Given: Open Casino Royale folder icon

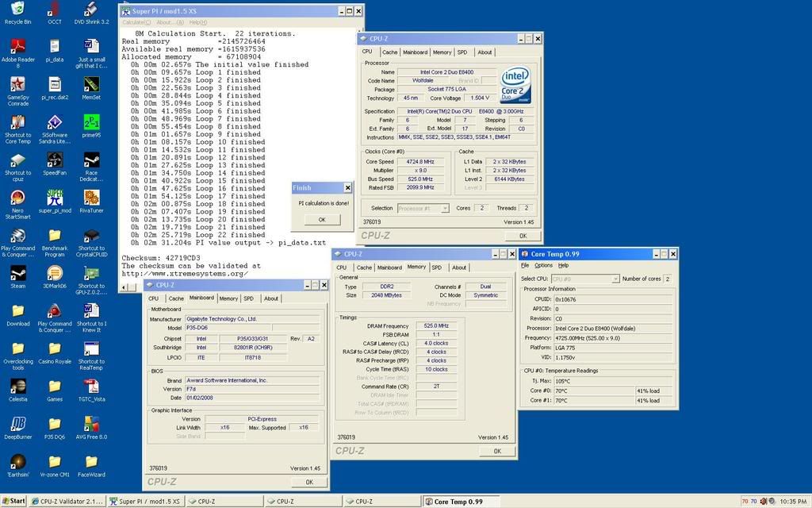Looking at the screenshot, I should (x=55, y=349).
